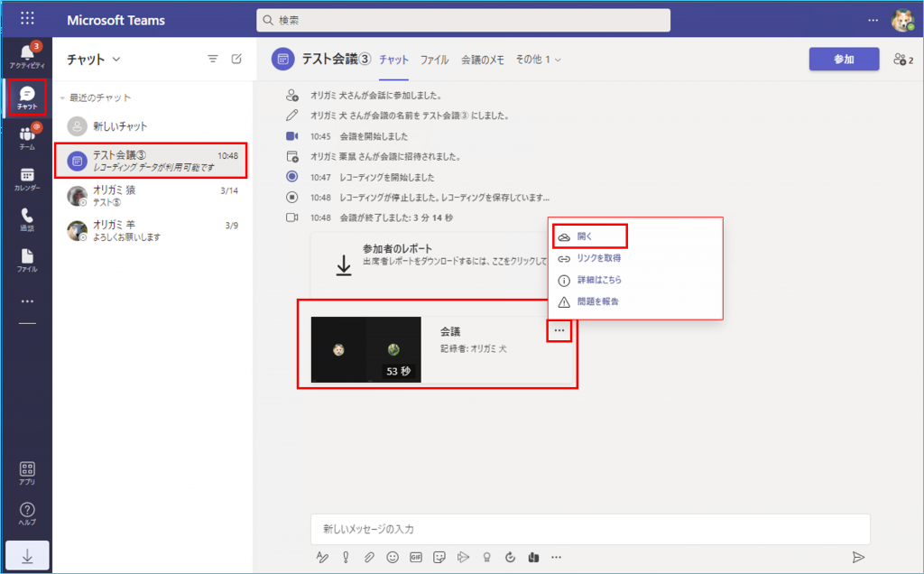The height and width of the screenshot is (574, 924).
Task: Click the app launcher waffle icon
Action: pyautogui.click(x=27, y=19)
